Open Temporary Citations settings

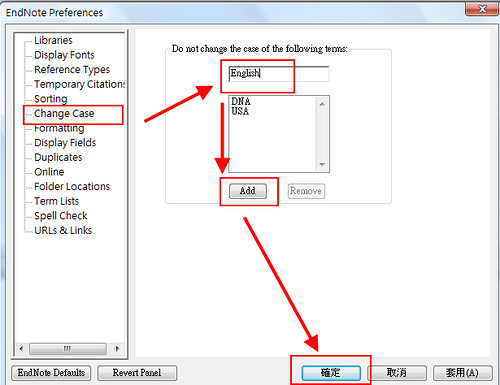click(80, 84)
